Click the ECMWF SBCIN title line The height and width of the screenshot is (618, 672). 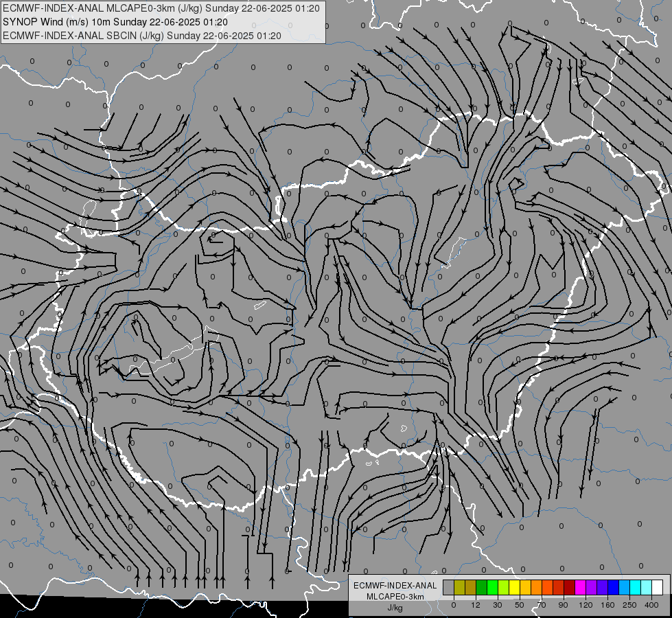(x=142, y=36)
